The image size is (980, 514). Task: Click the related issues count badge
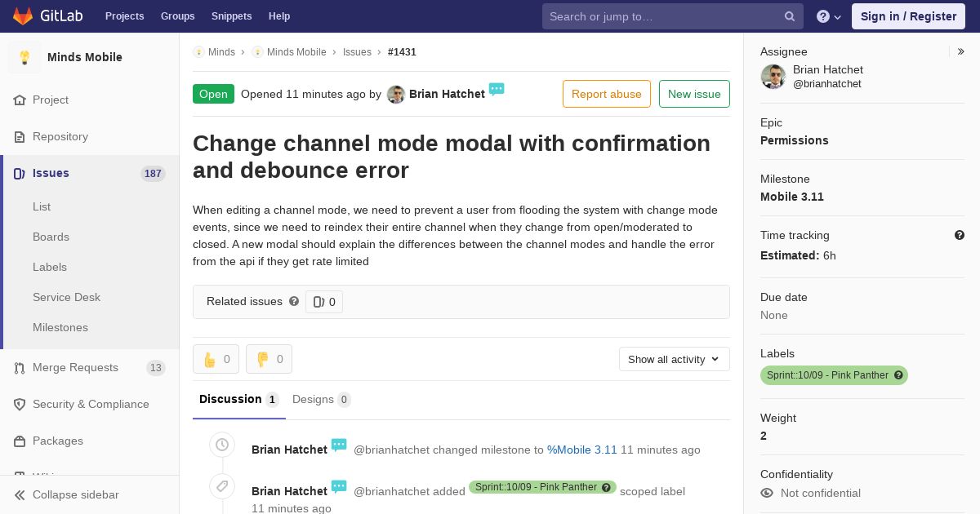click(324, 302)
